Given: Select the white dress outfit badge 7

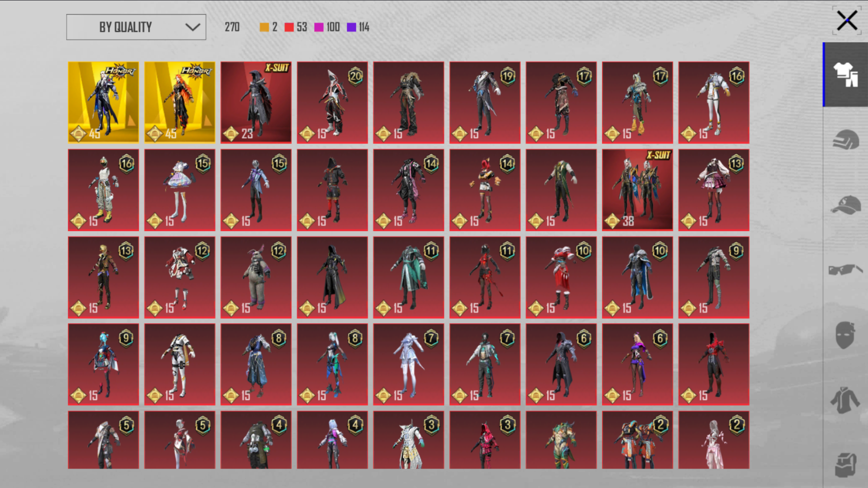Looking at the screenshot, I should click(x=408, y=364).
